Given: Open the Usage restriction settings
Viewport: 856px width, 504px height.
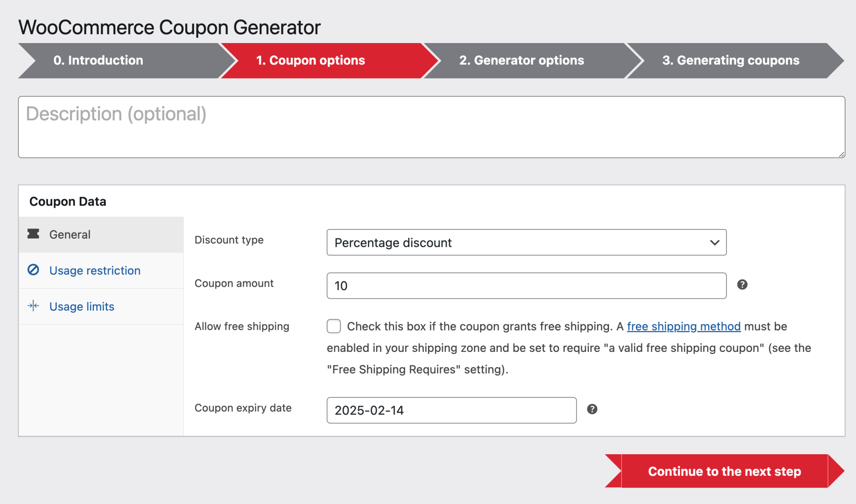Looking at the screenshot, I should 94,270.
